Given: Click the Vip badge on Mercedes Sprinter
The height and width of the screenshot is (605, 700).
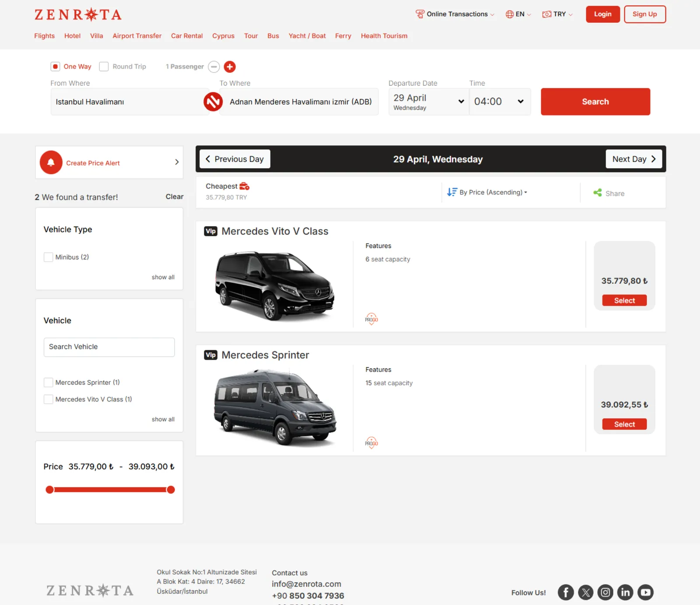Looking at the screenshot, I should 210,355.
